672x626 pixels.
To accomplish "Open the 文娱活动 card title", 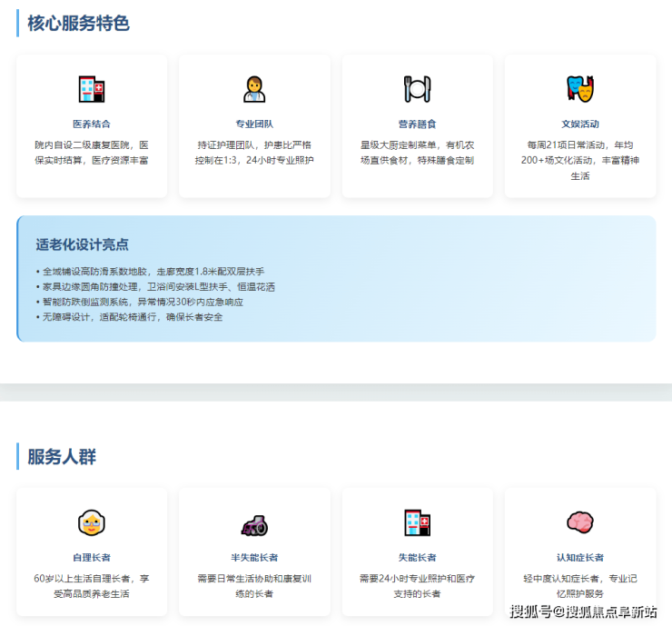I will coord(579,124).
